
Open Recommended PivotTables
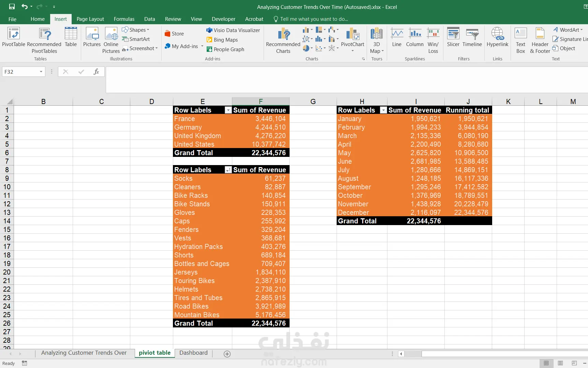pos(44,41)
